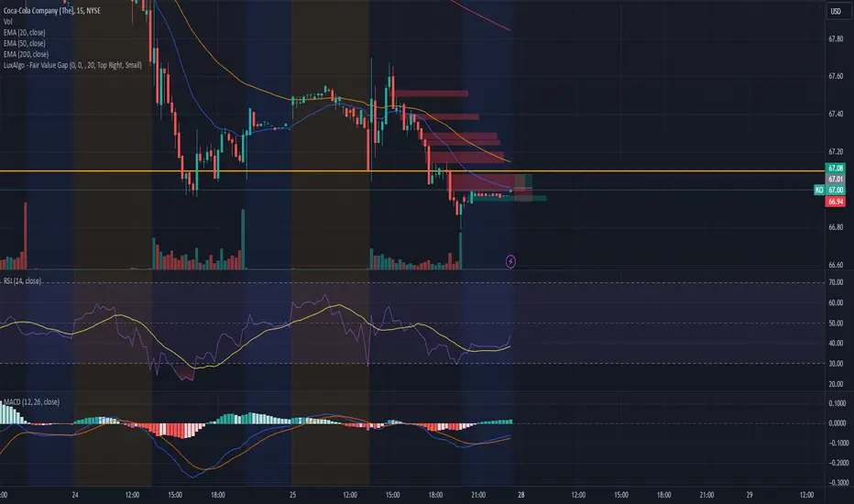The width and height of the screenshot is (854, 504).
Task: Click 66.60 on the price axis
Action: (x=836, y=265)
